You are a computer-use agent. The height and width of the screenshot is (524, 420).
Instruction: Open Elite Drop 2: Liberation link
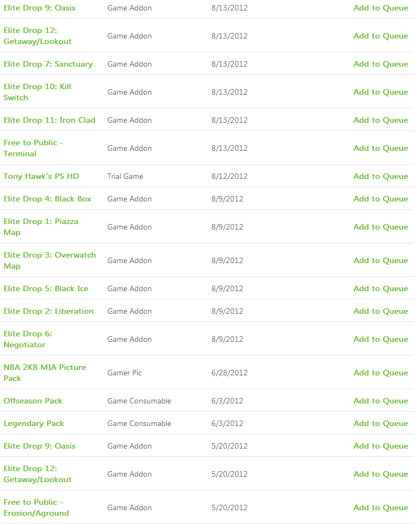tap(48, 311)
